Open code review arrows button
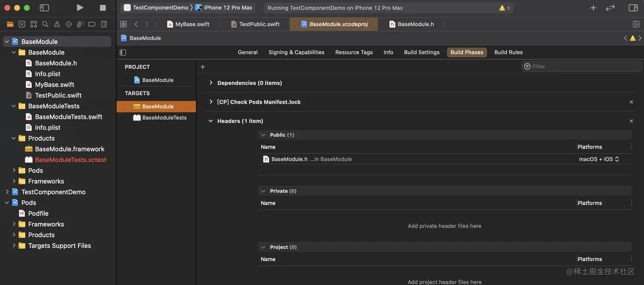 [610, 8]
